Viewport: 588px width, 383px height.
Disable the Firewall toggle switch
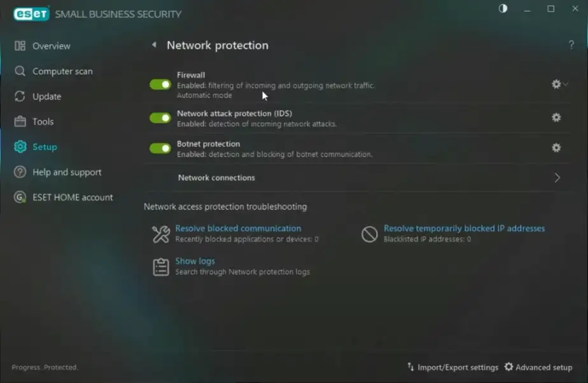click(x=160, y=85)
